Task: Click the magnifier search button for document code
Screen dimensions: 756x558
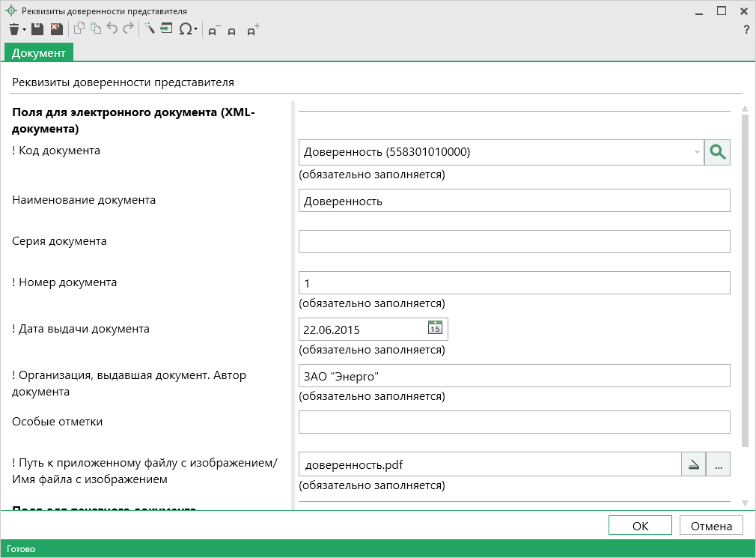Action: [x=717, y=152]
